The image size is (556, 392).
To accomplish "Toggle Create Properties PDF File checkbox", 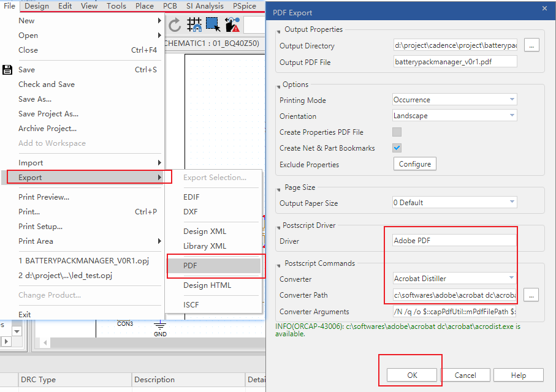I will tap(397, 132).
